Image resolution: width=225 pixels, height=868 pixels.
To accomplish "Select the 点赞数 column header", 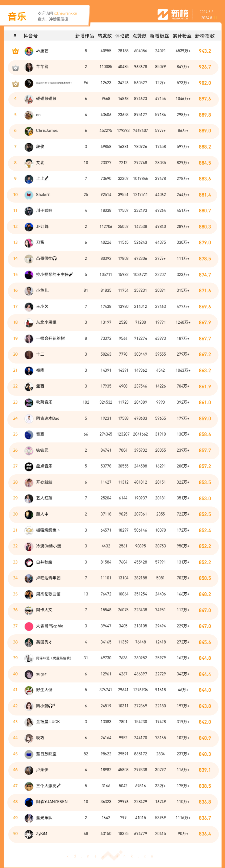I will coord(139,36).
